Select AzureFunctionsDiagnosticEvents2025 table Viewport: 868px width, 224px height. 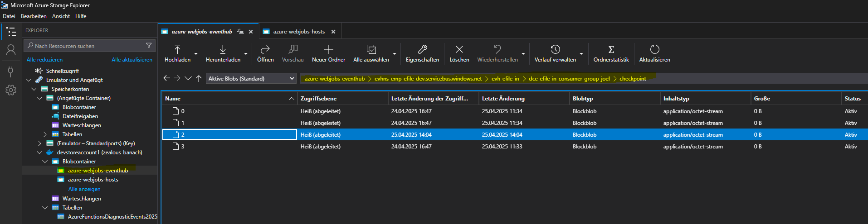112,217
